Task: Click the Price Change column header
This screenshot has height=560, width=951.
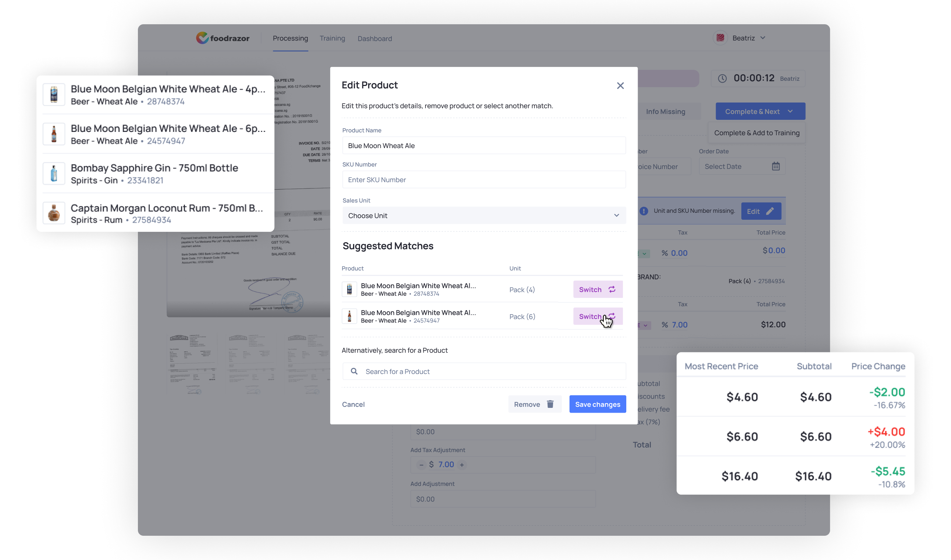Action: click(x=878, y=366)
